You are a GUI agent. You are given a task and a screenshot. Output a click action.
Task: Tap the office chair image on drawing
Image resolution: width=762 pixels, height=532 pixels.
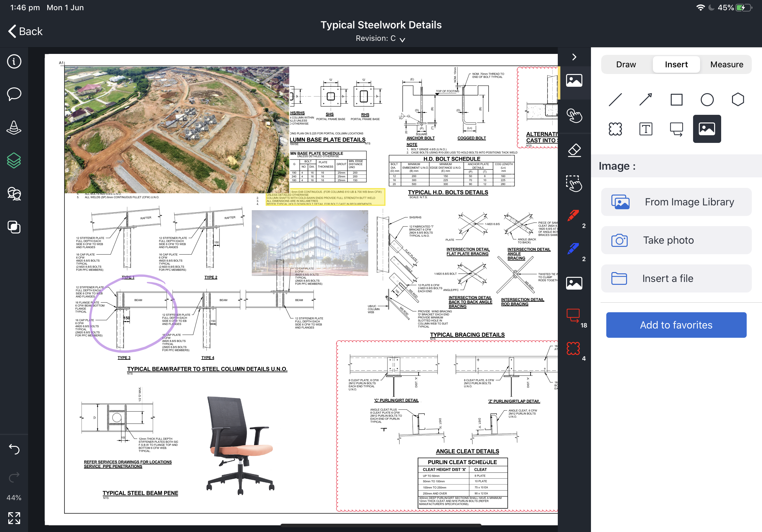pos(240,446)
